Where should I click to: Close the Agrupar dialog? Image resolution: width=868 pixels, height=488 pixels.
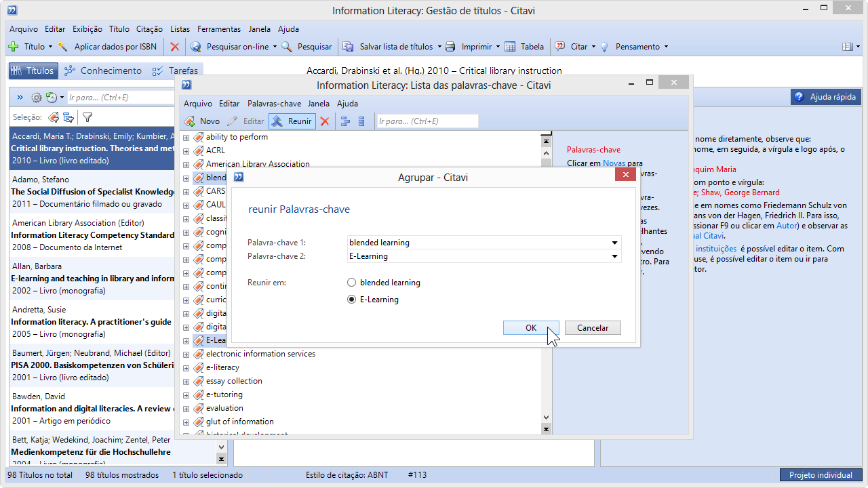click(625, 176)
